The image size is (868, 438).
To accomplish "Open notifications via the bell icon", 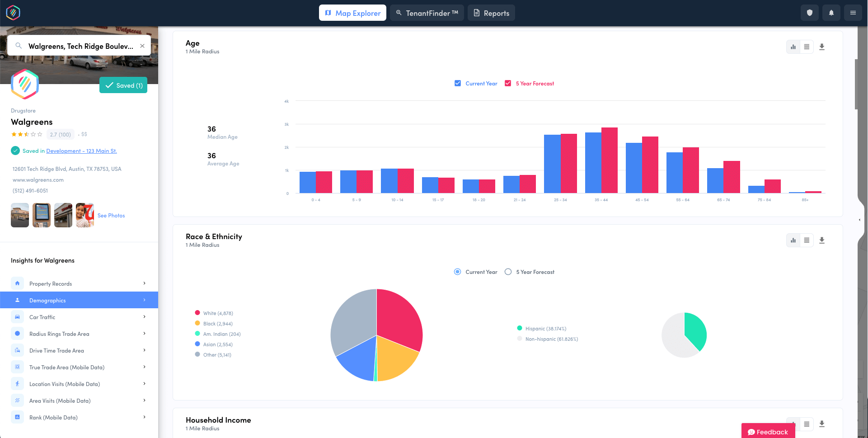I will 831,13.
